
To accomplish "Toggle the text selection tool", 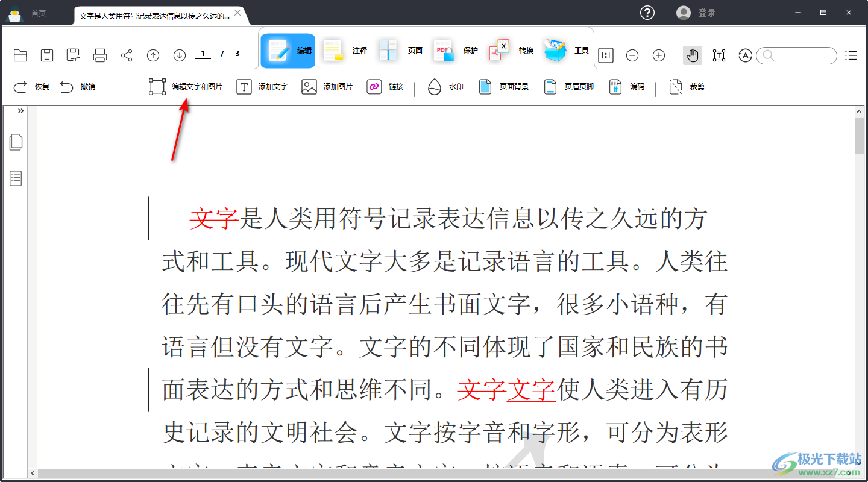I will [719, 55].
